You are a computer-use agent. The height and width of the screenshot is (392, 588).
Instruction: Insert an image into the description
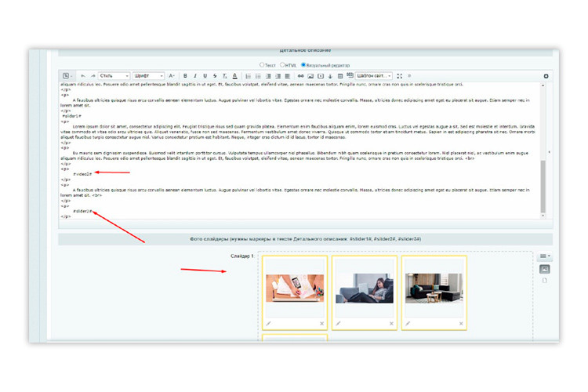click(310, 76)
